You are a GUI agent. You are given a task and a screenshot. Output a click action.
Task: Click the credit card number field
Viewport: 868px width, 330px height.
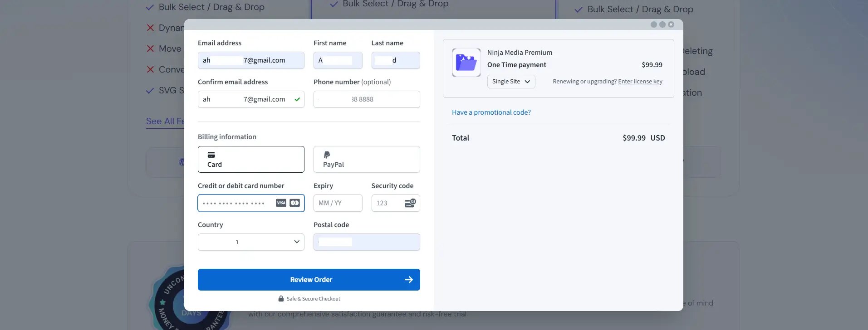coord(251,203)
